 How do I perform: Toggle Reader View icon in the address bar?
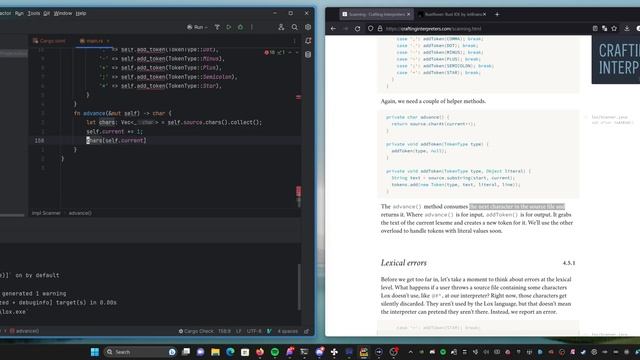pyautogui.click(x=595, y=29)
